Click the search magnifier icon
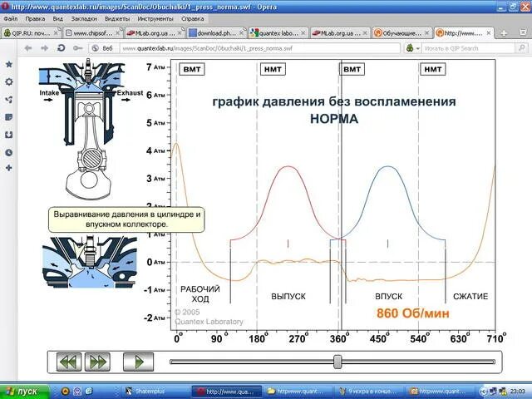 (x=522, y=48)
